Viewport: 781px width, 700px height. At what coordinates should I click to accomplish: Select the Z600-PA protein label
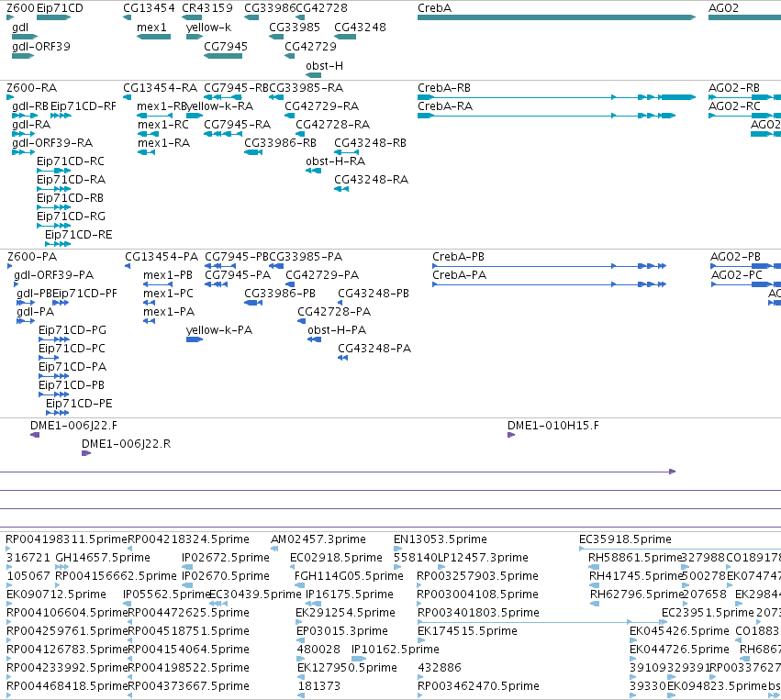point(32,257)
